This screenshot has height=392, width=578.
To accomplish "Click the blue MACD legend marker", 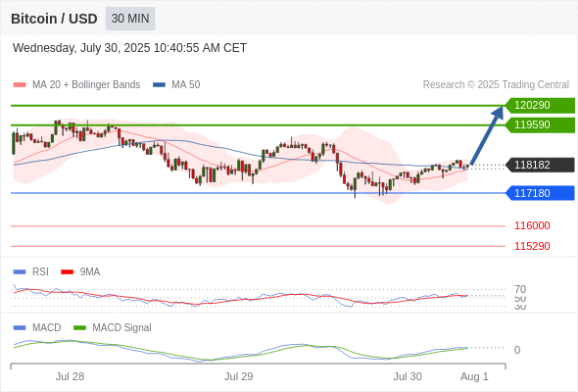I will coord(20,328).
